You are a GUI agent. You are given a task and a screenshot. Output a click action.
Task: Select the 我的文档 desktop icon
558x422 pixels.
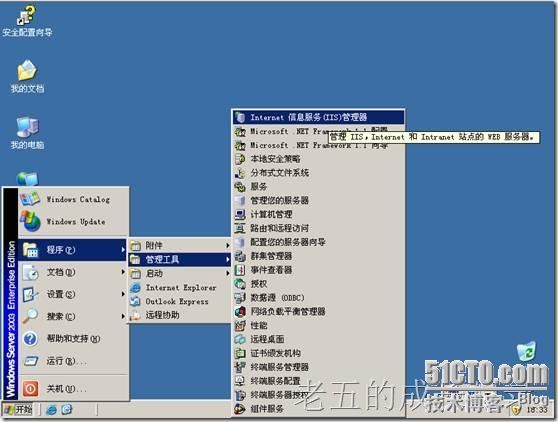point(27,77)
